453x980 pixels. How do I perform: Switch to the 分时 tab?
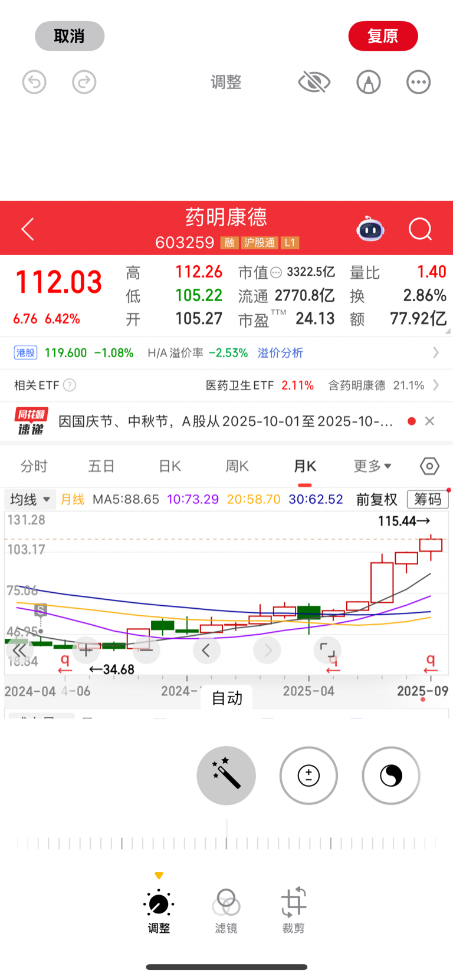pyautogui.click(x=34, y=466)
